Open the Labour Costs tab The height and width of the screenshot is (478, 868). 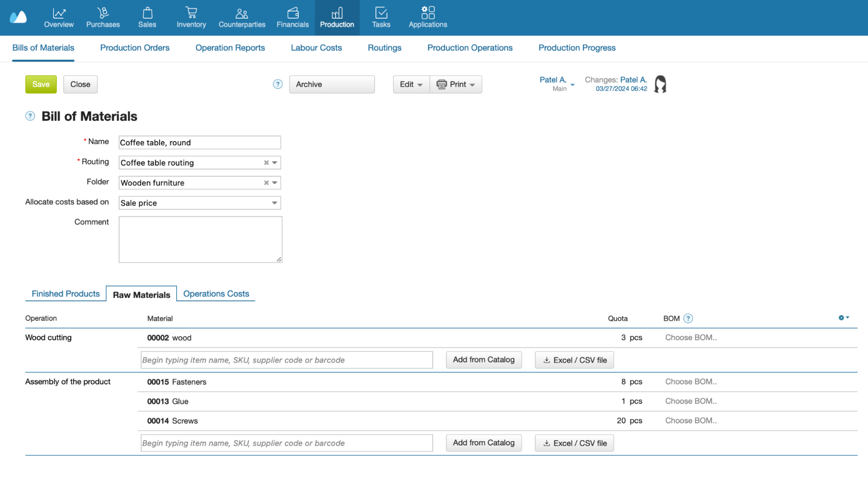point(316,48)
